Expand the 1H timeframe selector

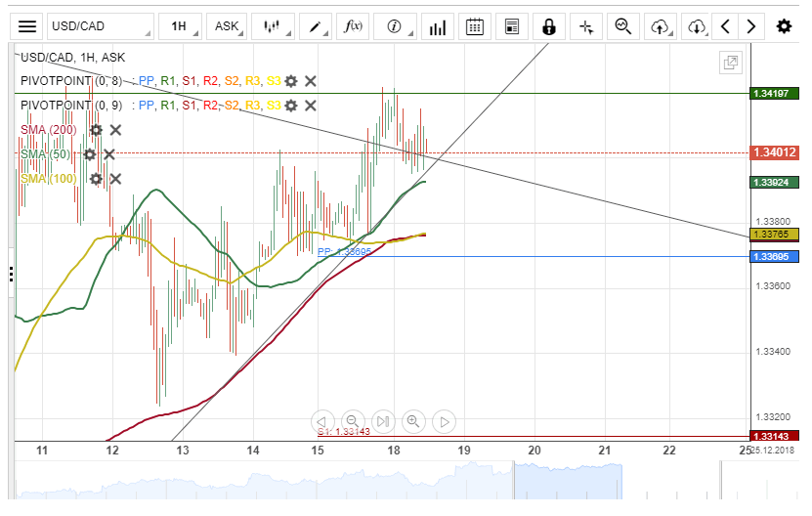coord(181,26)
